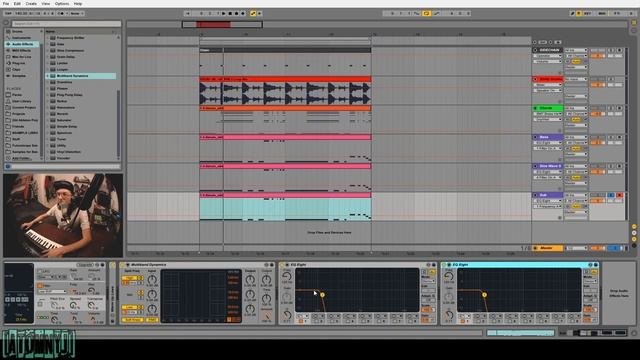The width and height of the screenshot is (640, 360).
Task: Expand the Ping Pong Delay device entry
Action: (x=47, y=95)
